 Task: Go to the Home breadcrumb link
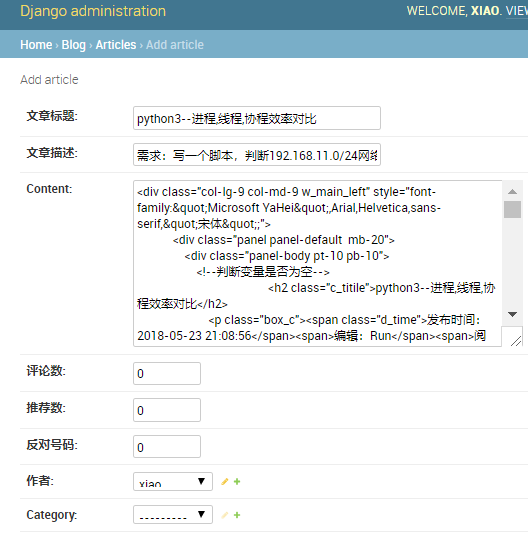(36, 45)
